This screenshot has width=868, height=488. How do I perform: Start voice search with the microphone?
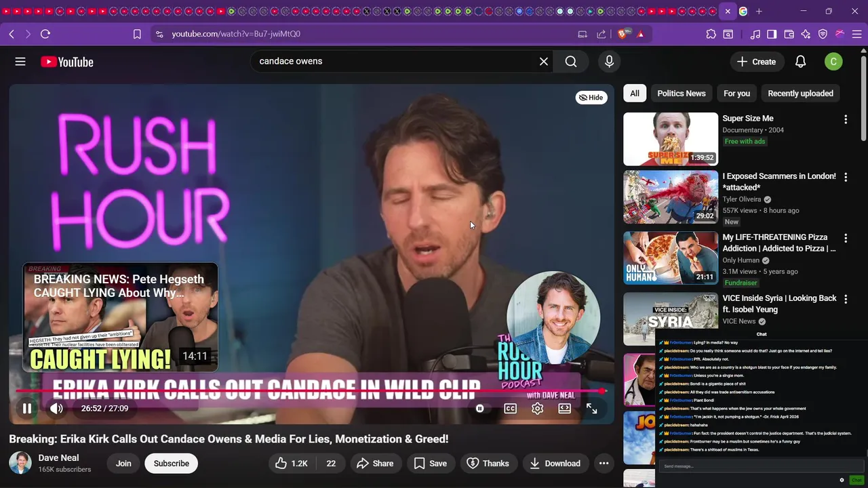[x=609, y=62]
